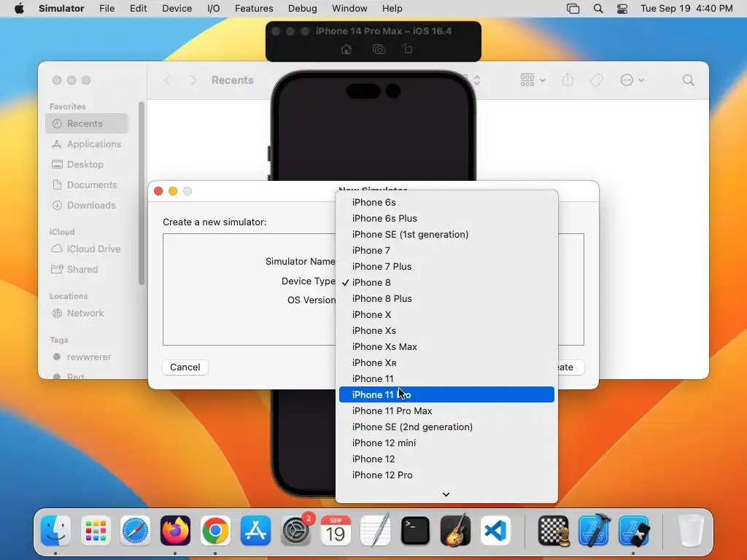Image resolution: width=747 pixels, height=560 pixels.
Task: Open Finder from the Dock
Action: [55, 530]
